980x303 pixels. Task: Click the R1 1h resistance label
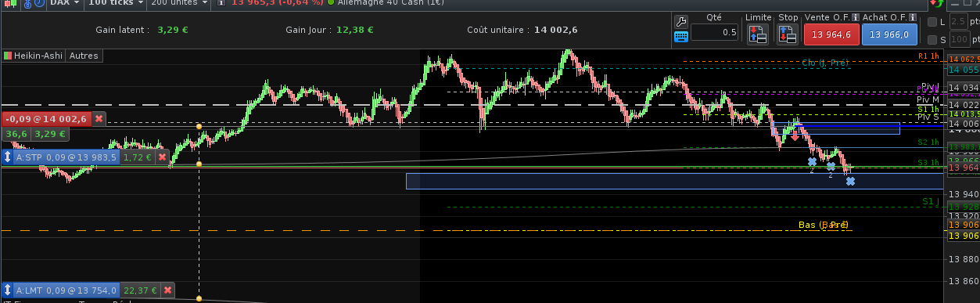[x=928, y=56]
